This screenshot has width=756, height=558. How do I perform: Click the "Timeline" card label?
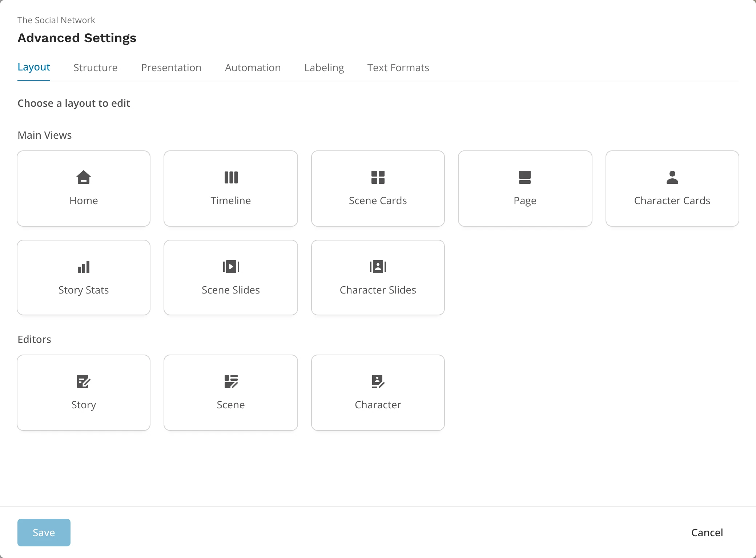pos(231,201)
